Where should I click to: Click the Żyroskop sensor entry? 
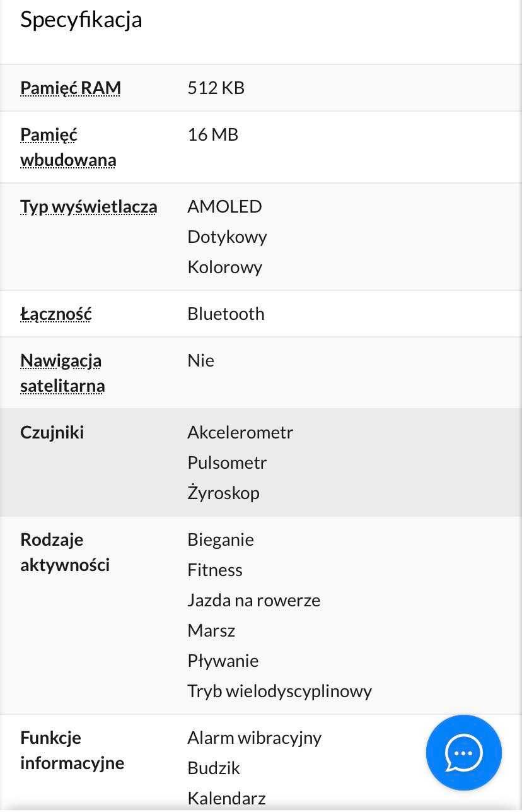tap(223, 493)
